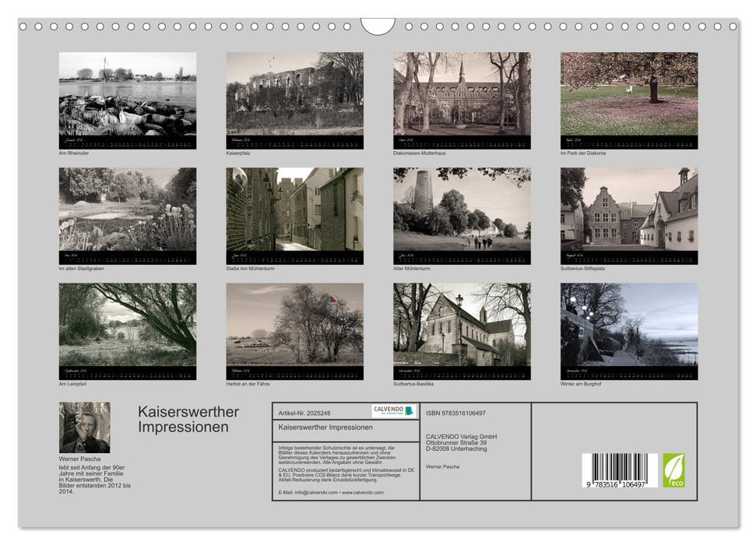The image size is (756, 545).
Task: Click the email link info@calvendo.com
Action: (x=315, y=492)
